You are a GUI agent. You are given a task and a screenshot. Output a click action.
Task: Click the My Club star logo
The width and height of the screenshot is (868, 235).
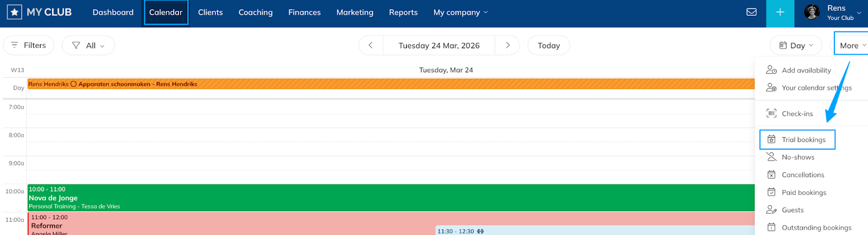pyautogui.click(x=15, y=12)
